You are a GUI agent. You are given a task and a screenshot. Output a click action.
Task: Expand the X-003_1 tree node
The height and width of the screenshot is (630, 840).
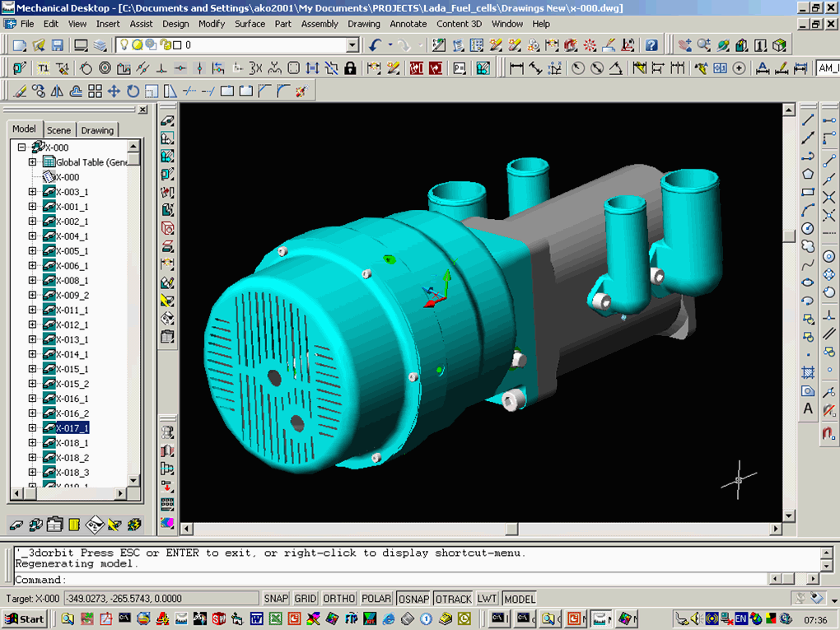pyautogui.click(x=33, y=192)
